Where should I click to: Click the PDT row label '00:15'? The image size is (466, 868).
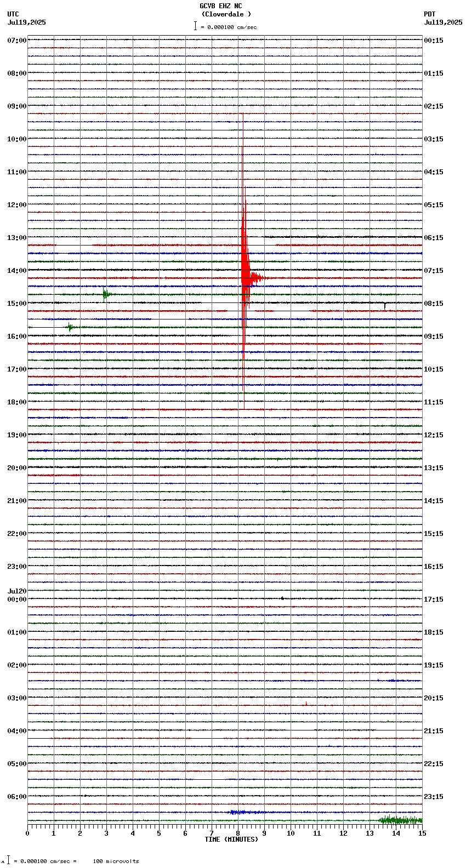click(434, 41)
